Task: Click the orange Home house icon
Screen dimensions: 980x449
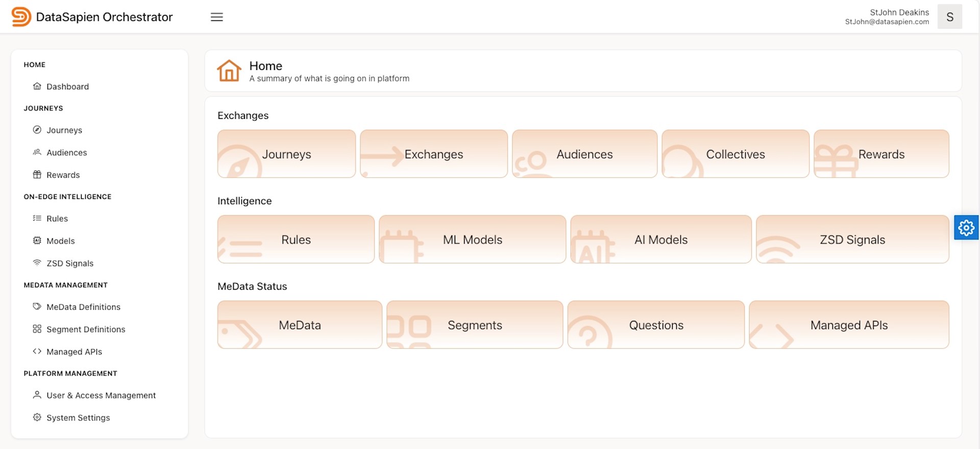Action: 229,71
